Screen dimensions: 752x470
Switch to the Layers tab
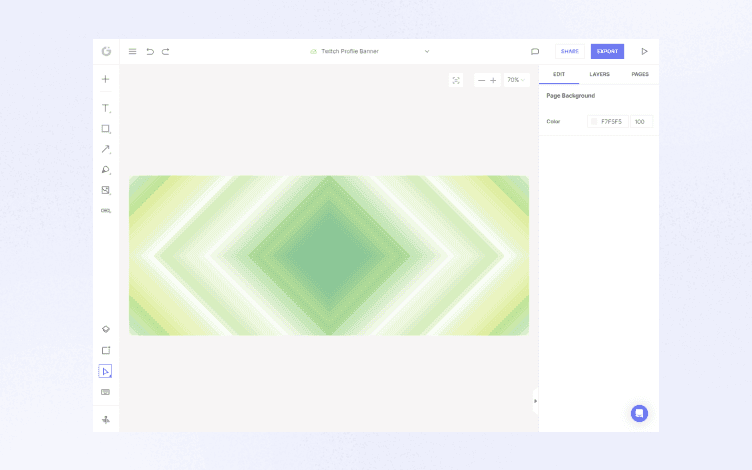point(599,74)
